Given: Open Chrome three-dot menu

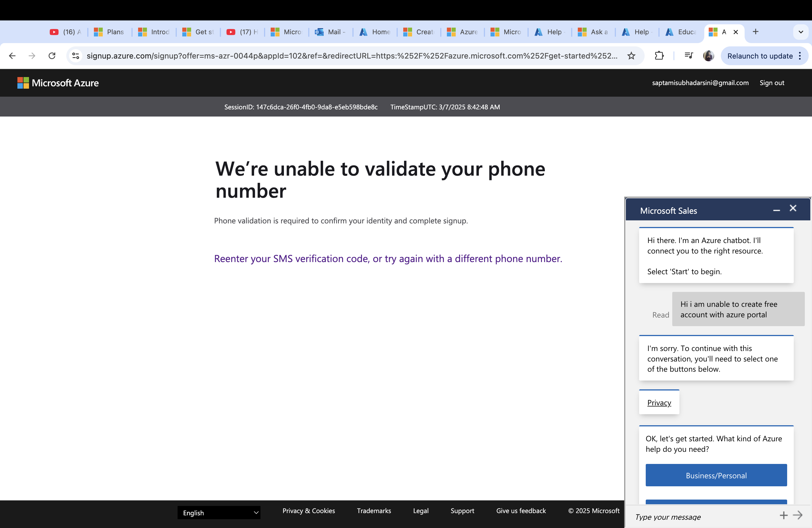Looking at the screenshot, I should coord(800,56).
